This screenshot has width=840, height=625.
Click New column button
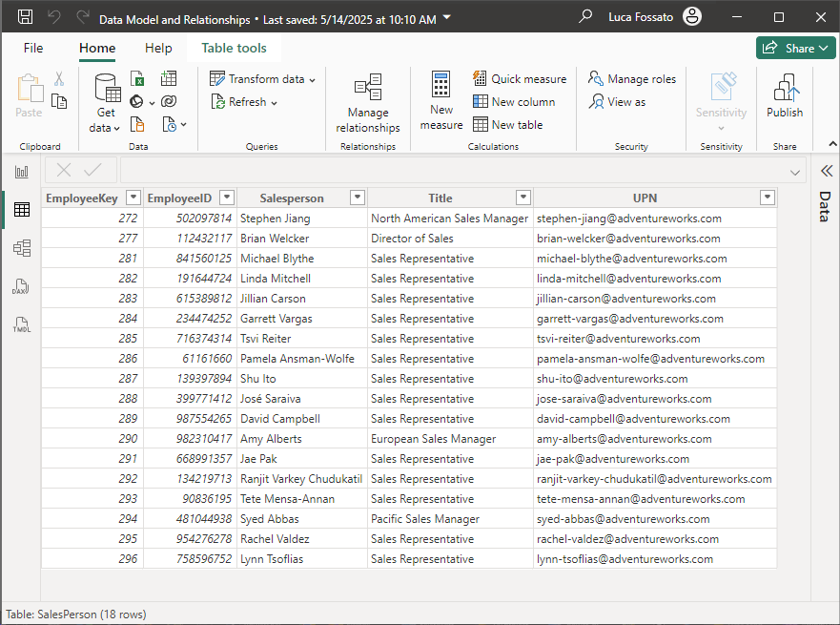click(514, 101)
